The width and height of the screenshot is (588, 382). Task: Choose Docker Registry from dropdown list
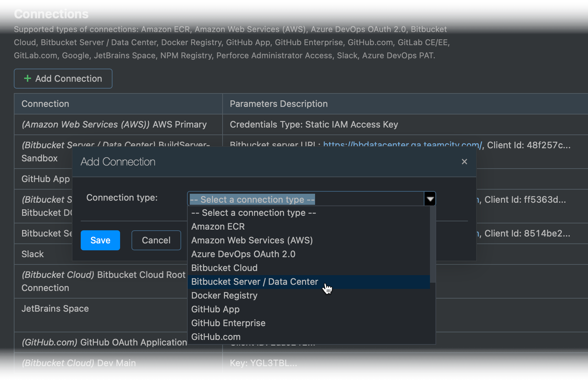(x=224, y=295)
